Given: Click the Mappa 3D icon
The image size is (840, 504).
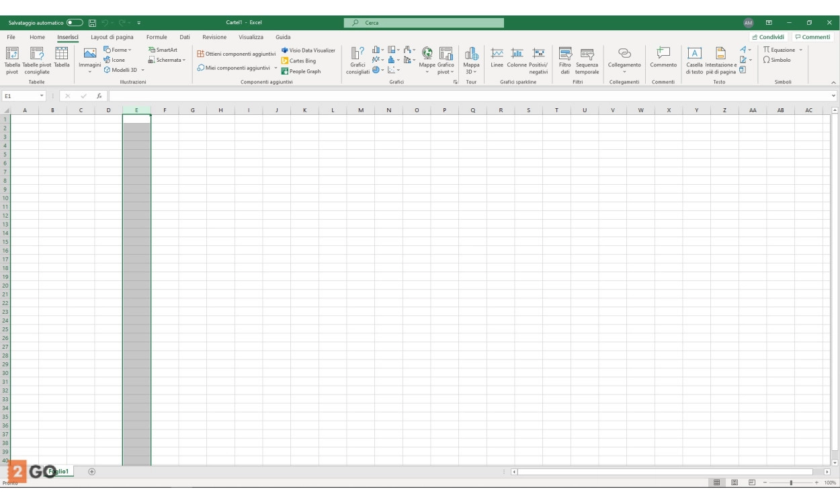Looking at the screenshot, I should coord(471,55).
